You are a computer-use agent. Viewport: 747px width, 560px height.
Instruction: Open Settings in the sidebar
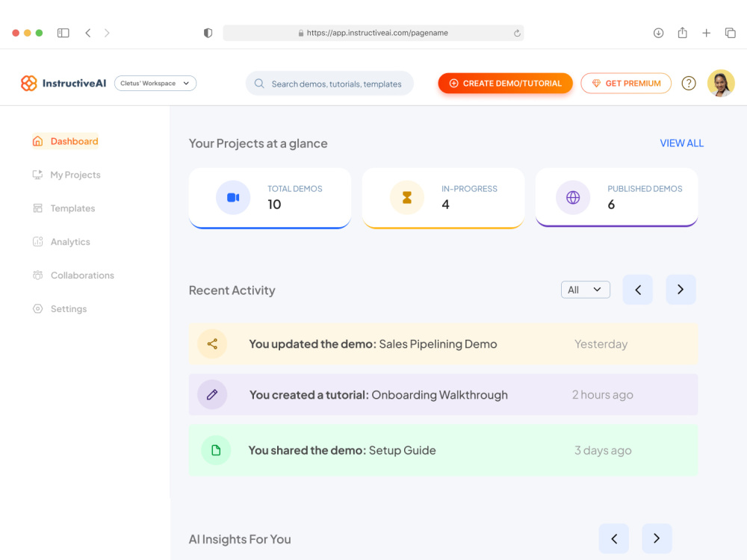[60, 308]
